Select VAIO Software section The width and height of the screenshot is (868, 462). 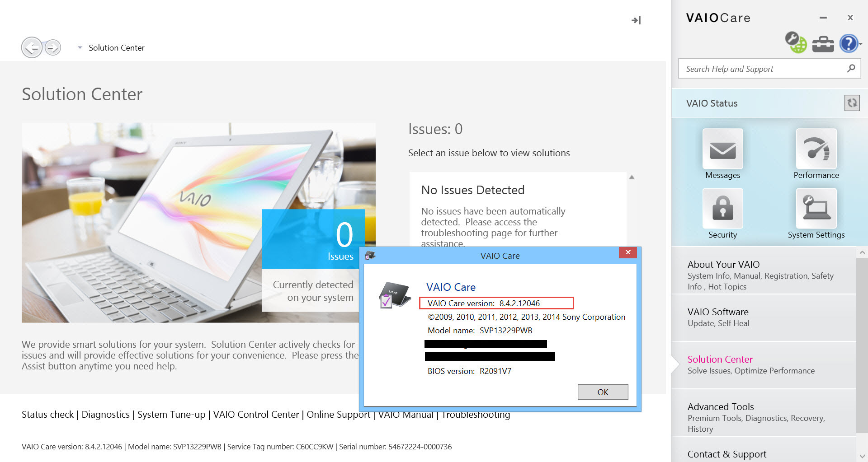coord(764,317)
